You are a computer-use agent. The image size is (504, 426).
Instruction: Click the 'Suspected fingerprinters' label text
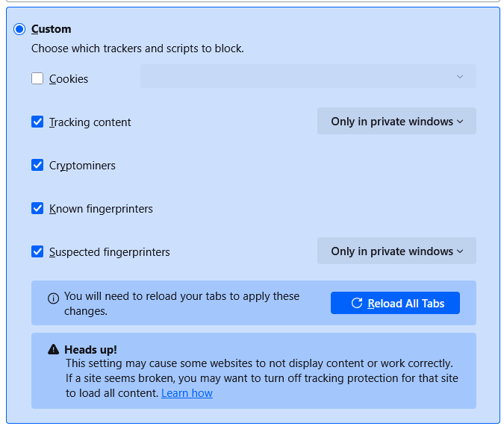[x=110, y=252]
